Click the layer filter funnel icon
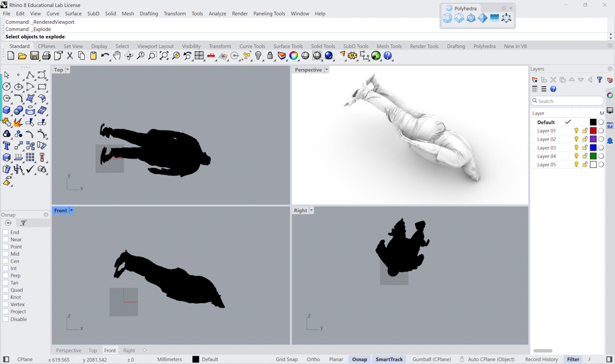615x364 pixels. [x=600, y=80]
